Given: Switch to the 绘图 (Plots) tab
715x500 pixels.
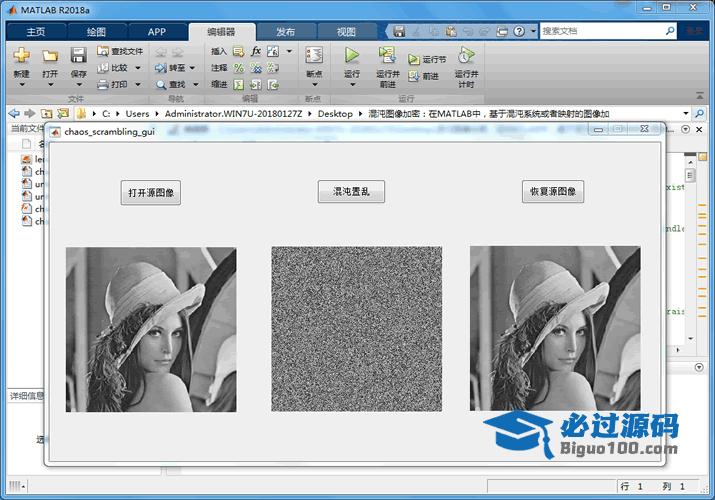Looking at the screenshot, I should coord(96,32).
